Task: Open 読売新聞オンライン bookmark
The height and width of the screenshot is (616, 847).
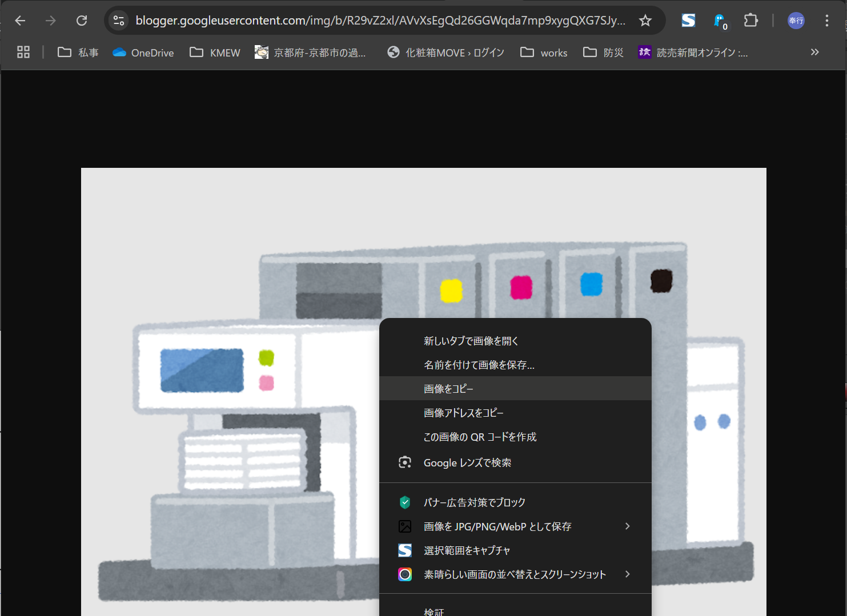Action: coord(693,53)
